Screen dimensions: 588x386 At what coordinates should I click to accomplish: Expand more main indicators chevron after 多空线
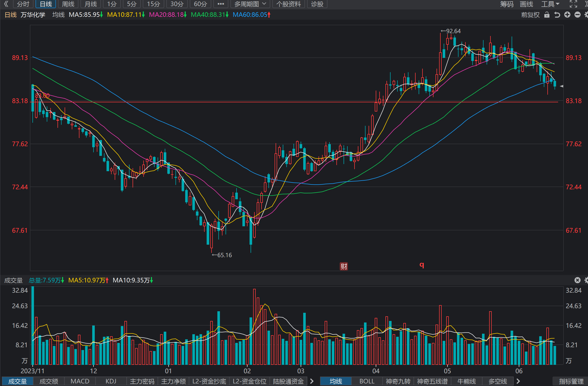pos(518,381)
